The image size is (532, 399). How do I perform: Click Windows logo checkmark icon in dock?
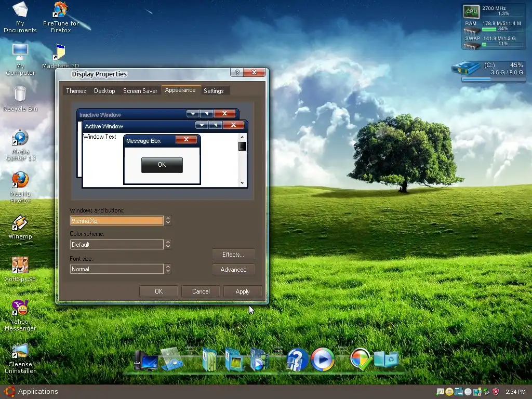361,359
